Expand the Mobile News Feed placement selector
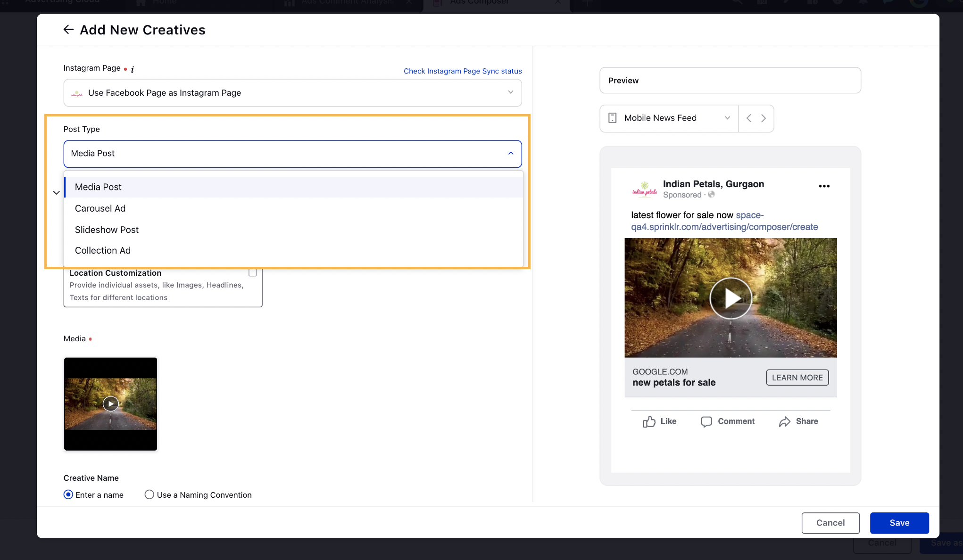Screen dimensions: 963x560 click(x=727, y=118)
